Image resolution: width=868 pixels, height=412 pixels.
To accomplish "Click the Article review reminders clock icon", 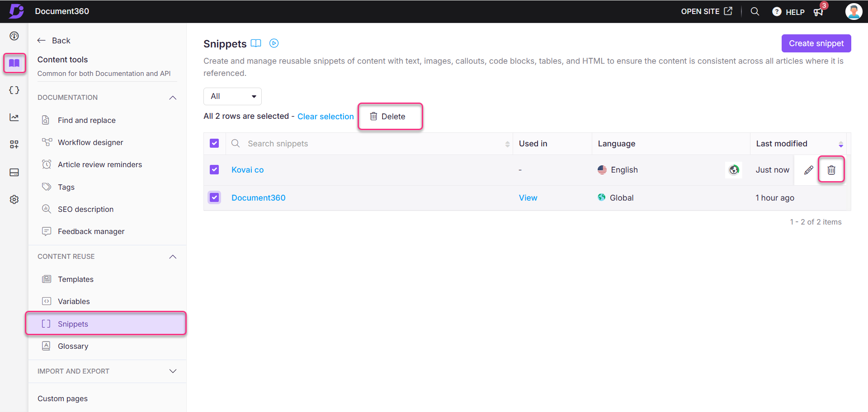I will click(x=47, y=164).
